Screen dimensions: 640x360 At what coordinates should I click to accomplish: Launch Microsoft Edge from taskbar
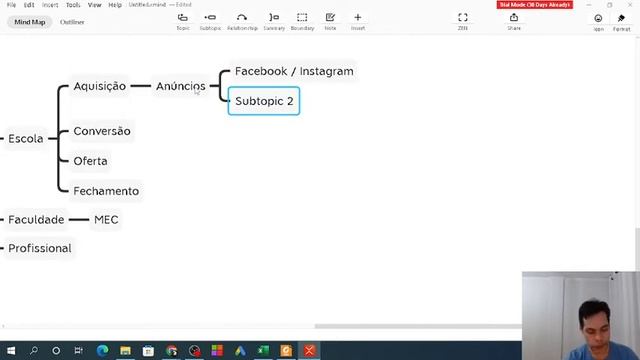point(102,351)
